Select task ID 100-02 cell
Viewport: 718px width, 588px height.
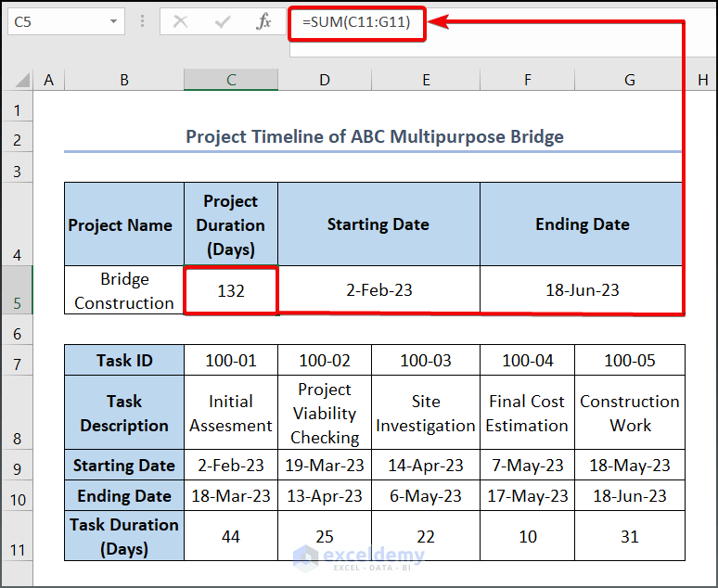point(325,361)
